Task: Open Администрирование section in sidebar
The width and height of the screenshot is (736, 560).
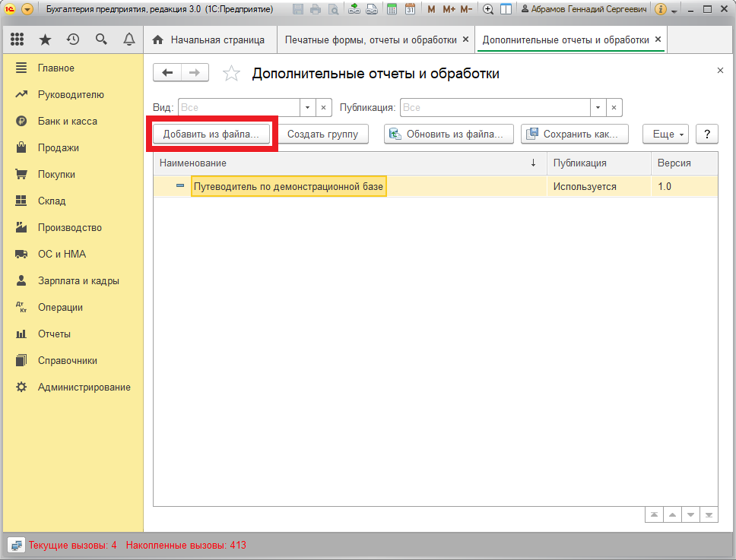Action: pyautogui.click(x=84, y=387)
